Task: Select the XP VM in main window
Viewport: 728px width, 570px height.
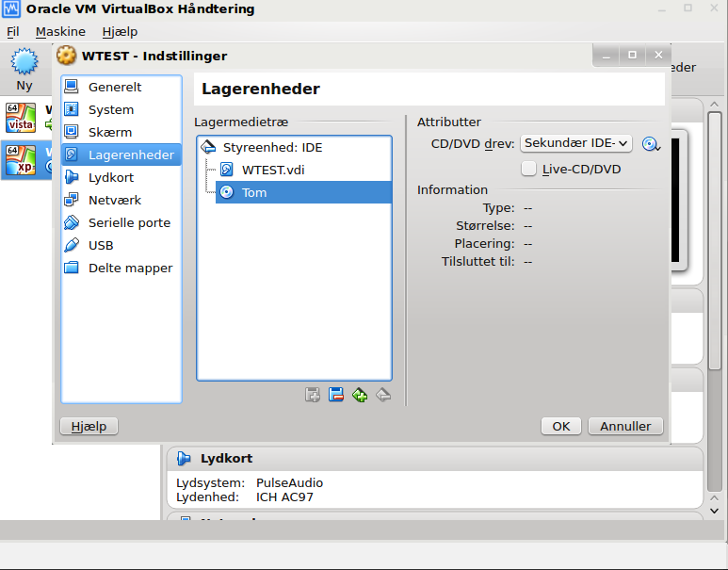Action: click(x=26, y=160)
